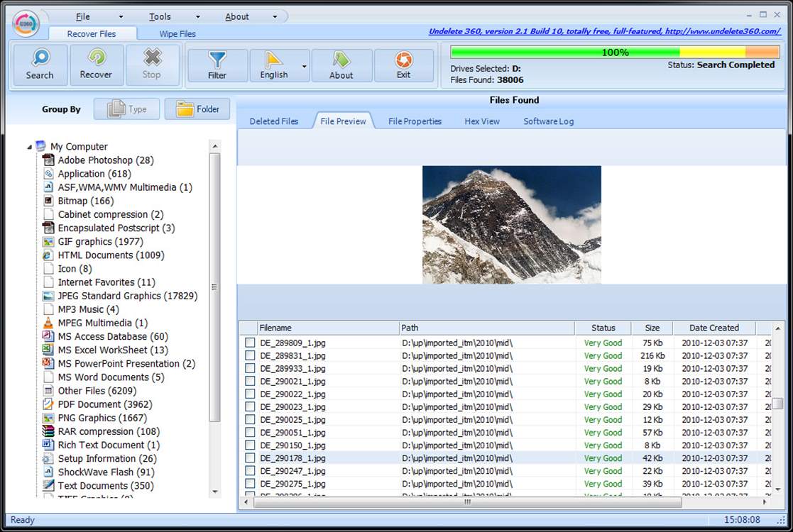Sort file list by Date Created column

714,328
